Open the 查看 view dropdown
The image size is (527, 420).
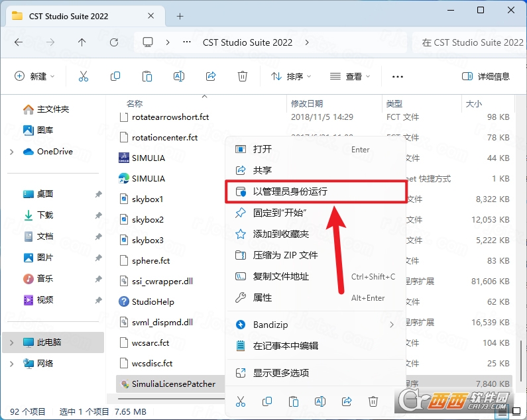coord(350,77)
